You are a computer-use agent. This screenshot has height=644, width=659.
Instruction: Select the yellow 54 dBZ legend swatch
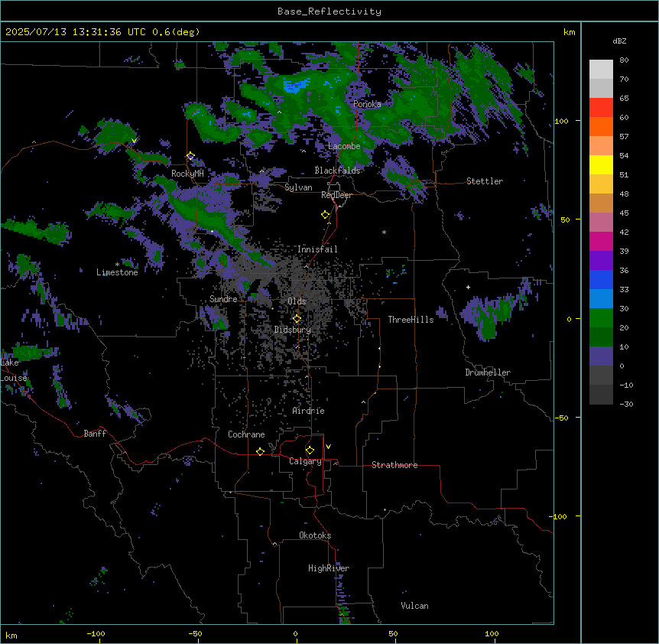pos(601,164)
